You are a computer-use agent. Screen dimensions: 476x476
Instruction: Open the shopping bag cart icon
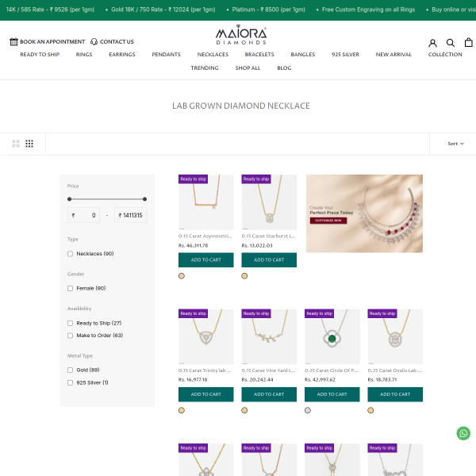[x=469, y=42]
